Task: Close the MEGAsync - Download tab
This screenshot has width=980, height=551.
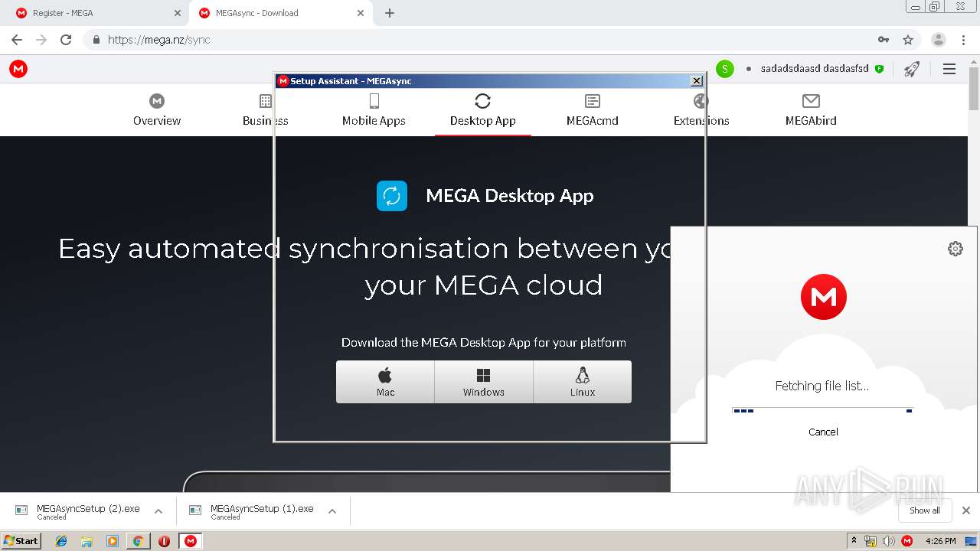Action: pyautogui.click(x=361, y=13)
